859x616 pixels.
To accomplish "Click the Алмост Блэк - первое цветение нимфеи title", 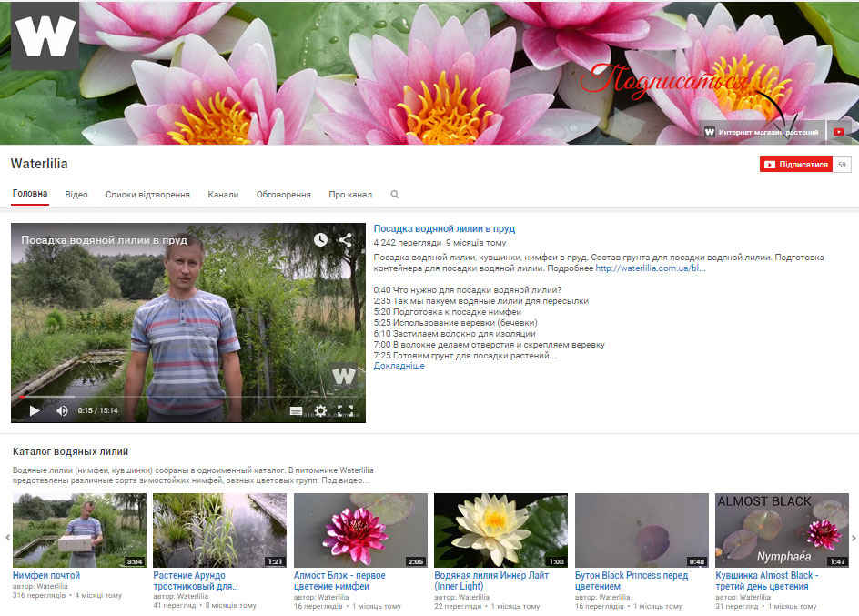I will coord(339,581).
